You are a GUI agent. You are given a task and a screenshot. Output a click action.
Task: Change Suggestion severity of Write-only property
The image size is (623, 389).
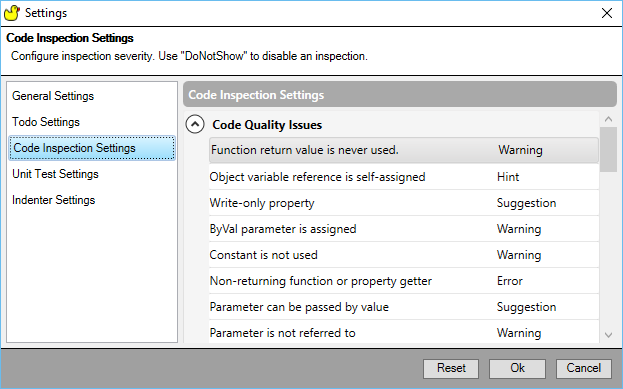point(526,203)
